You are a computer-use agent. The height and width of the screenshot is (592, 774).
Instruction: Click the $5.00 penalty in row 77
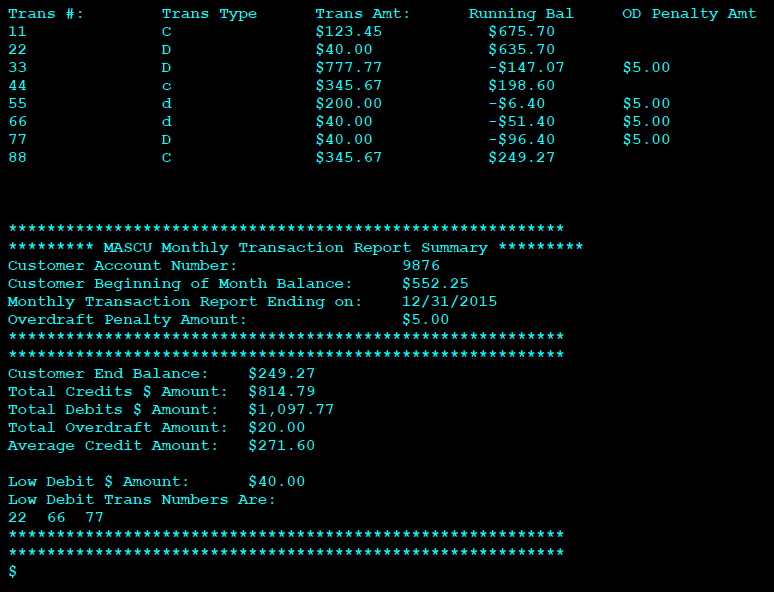(646, 140)
